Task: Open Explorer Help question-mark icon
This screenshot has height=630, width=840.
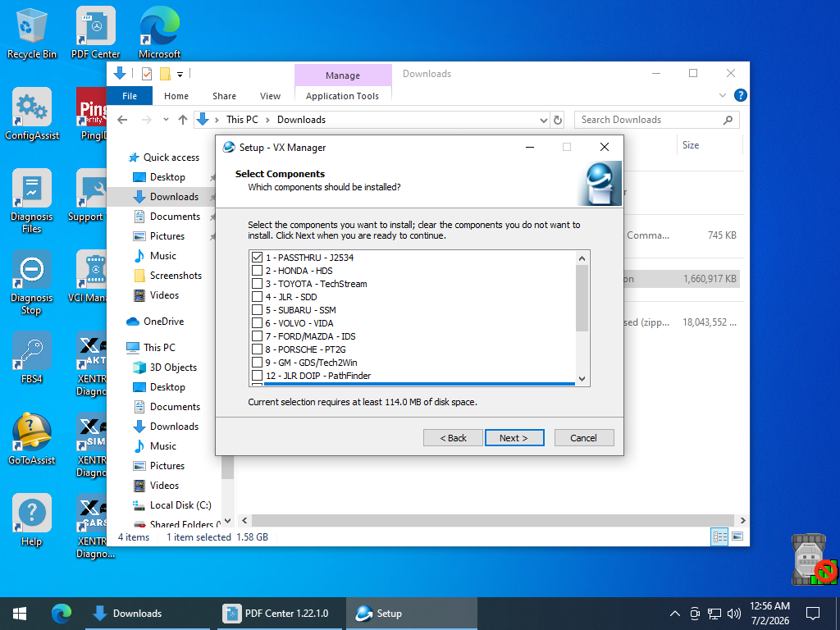Action: point(741,95)
